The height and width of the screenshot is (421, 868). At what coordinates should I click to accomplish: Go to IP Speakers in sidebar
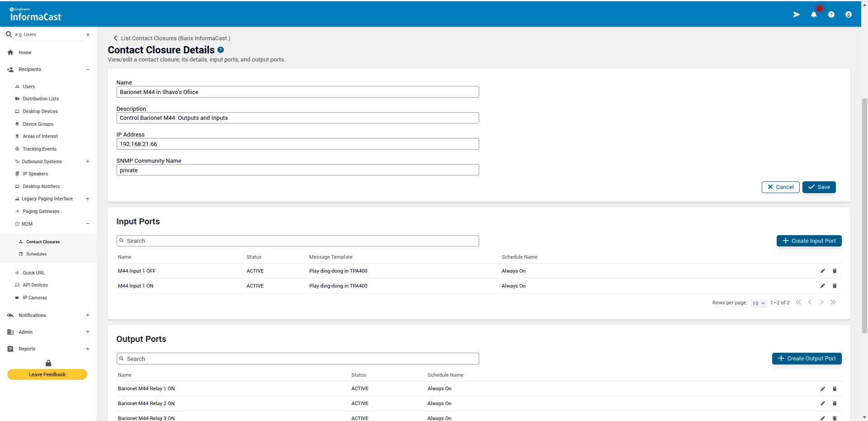[x=35, y=174]
